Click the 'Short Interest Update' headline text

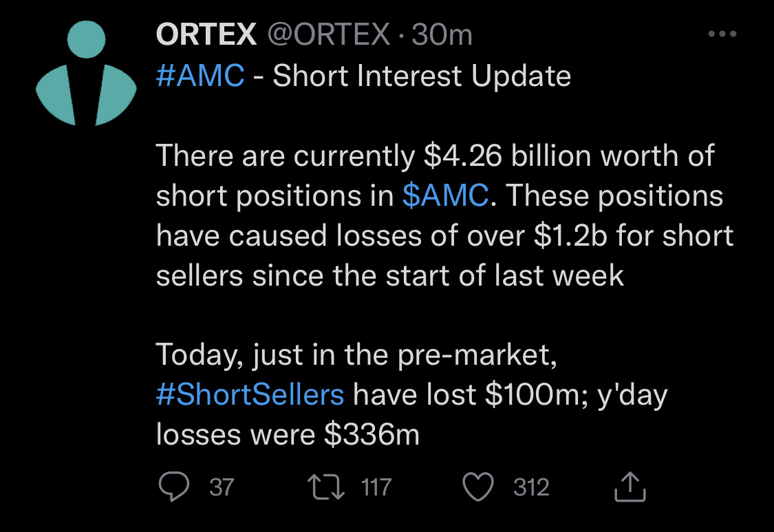coord(422,76)
